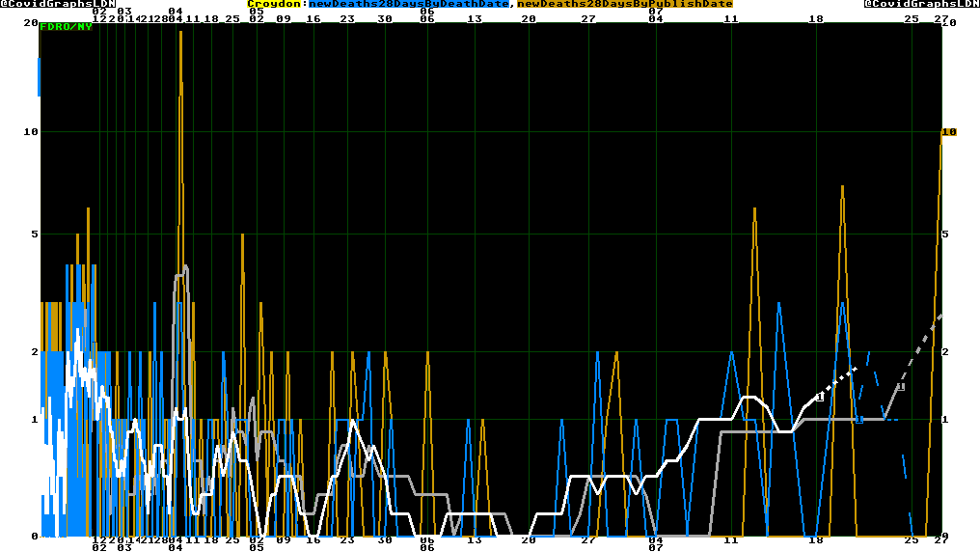Viewport: 980px width, 552px height.
Task: Click month label 07 on top axis
Action: (x=656, y=12)
